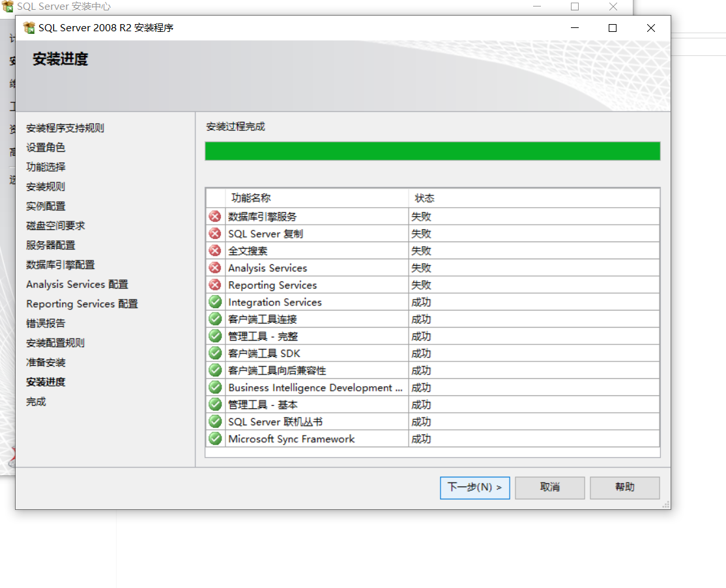Go to the 功能选择 step

coord(46,167)
